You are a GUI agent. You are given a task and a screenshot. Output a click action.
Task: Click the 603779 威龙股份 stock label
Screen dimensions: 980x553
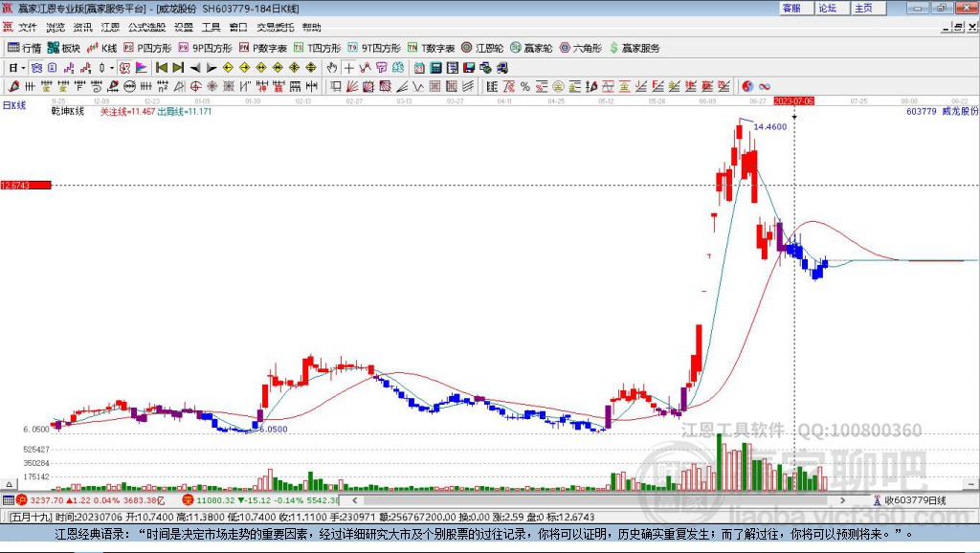tap(942, 111)
